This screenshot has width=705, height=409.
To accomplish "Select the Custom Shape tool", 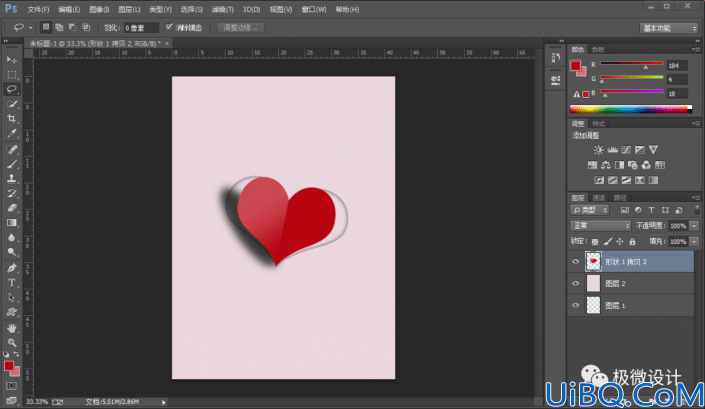I will click(x=12, y=312).
